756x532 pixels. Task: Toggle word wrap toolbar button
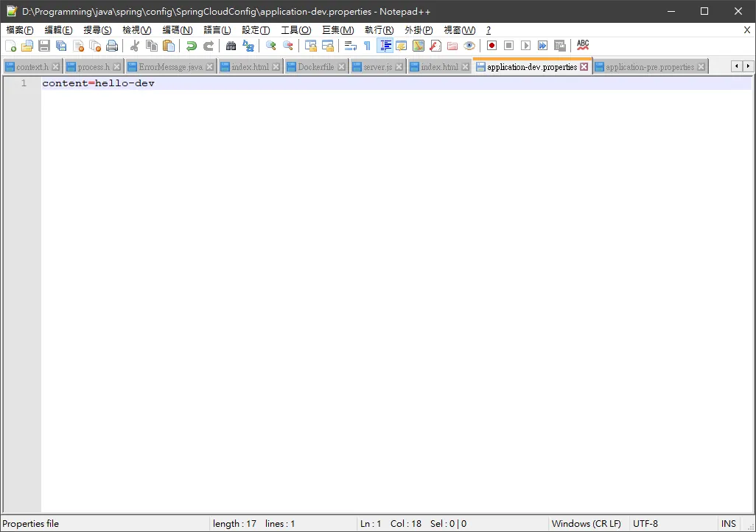click(351, 46)
